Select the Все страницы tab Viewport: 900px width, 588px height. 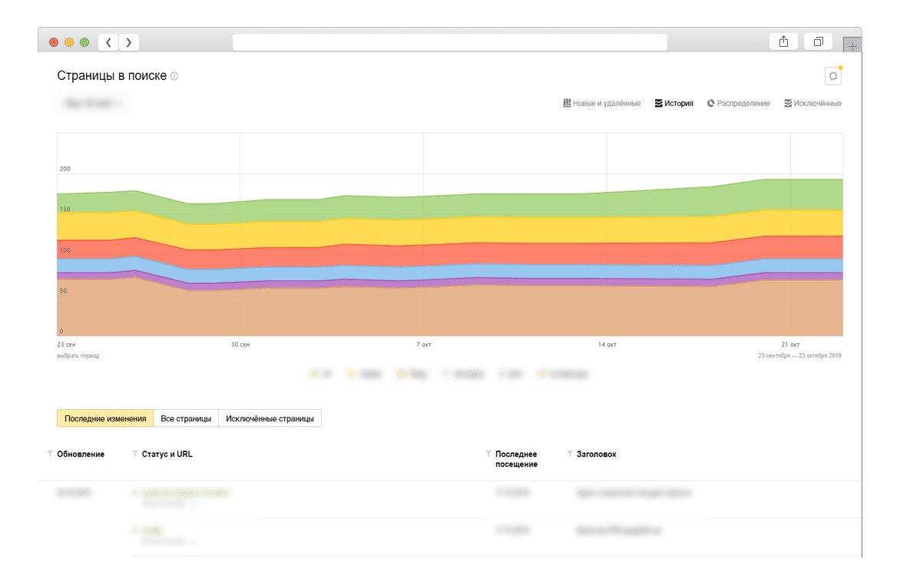point(186,418)
